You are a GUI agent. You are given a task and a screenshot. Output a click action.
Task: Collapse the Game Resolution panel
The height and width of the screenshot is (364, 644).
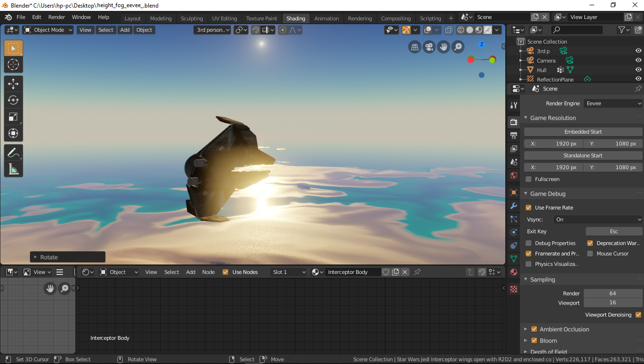pyautogui.click(x=526, y=118)
